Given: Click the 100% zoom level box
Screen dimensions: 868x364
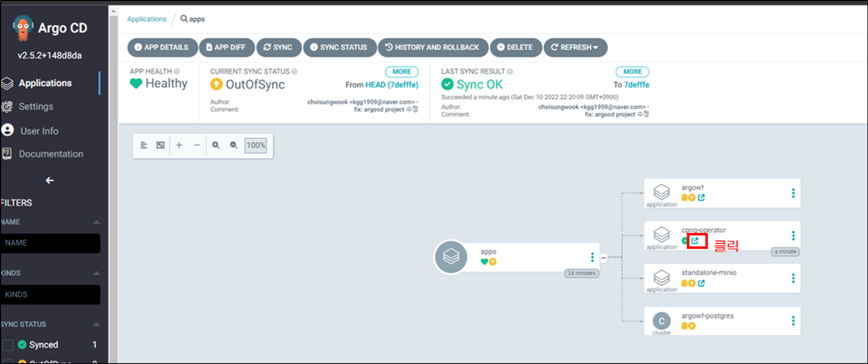Looking at the screenshot, I should pyautogui.click(x=256, y=146).
